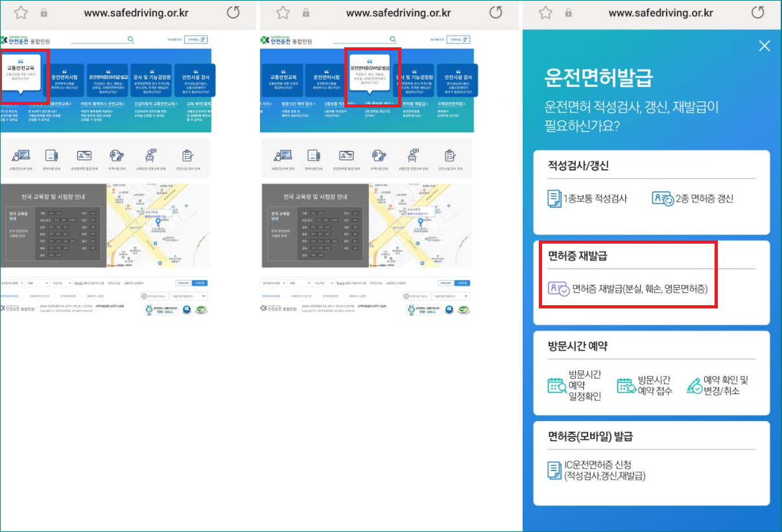
Task: Expand the 시도지부 dropdown in the footer
Action: tap(62, 283)
